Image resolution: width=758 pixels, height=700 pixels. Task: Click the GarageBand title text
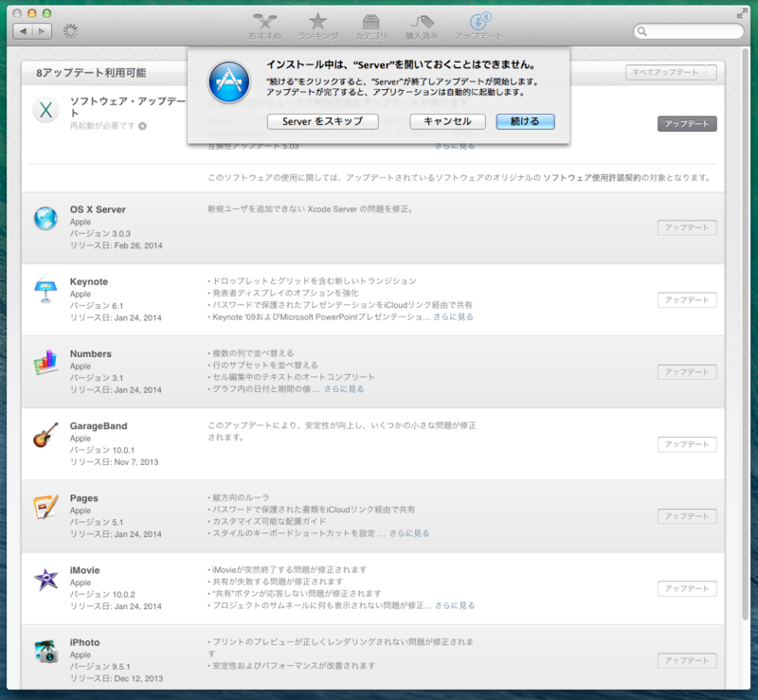(x=99, y=426)
